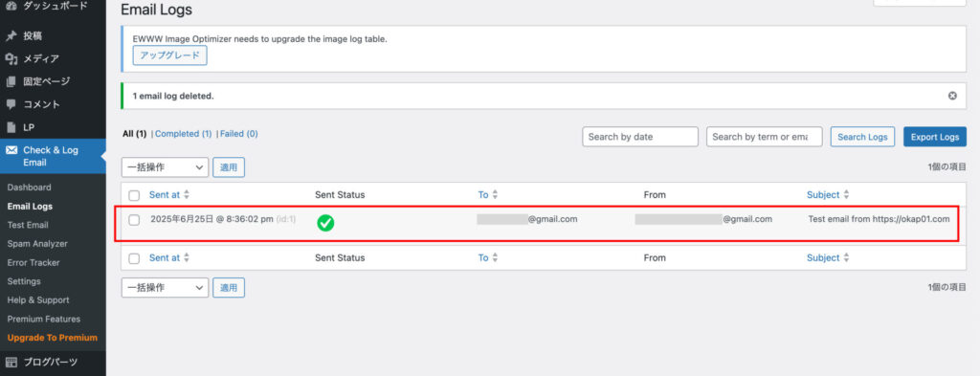980x376 pixels.
Task: Filter by Completed (1) logs
Action: point(183,134)
